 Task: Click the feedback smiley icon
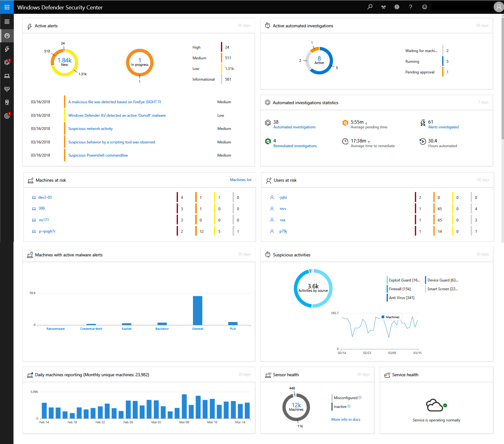pyautogui.click(x=424, y=7)
